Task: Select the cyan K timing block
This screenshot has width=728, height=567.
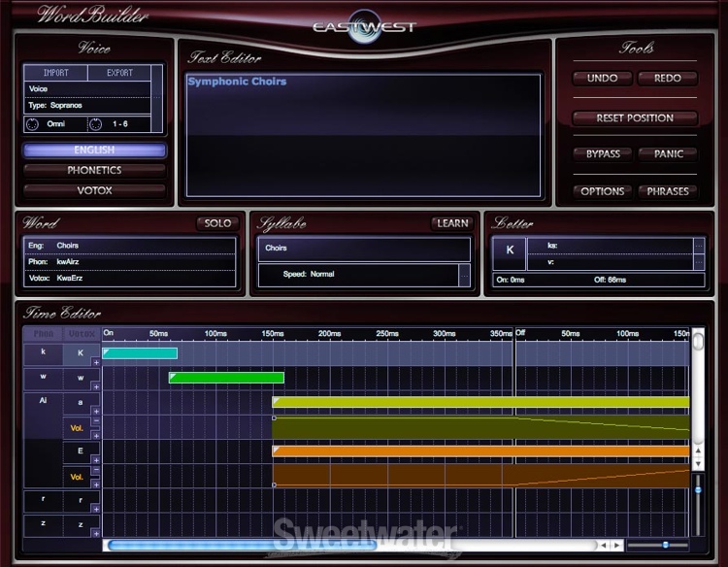Action: [140, 353]
